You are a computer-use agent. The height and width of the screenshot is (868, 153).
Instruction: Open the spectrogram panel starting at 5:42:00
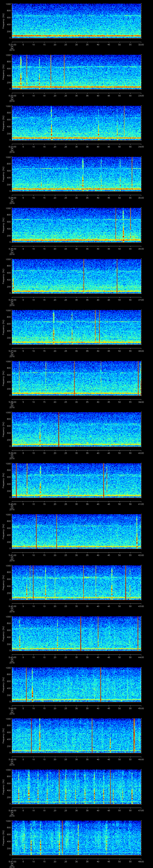pos(76,582)
